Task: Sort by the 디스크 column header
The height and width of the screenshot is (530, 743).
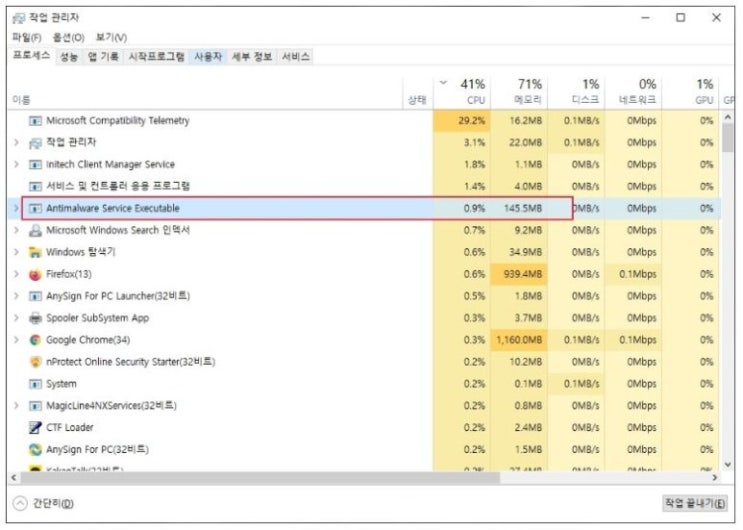Action: pyautogui.click(x=576, y=91)
